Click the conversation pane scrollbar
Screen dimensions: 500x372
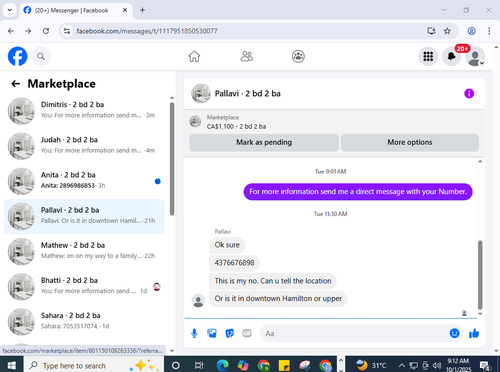480,275
